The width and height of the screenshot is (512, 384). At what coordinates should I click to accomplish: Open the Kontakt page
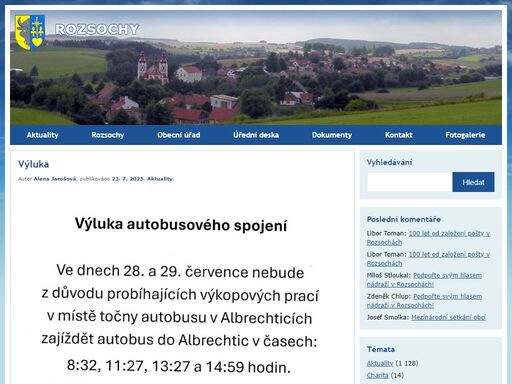pyautogui.click(x=399, y=135)
